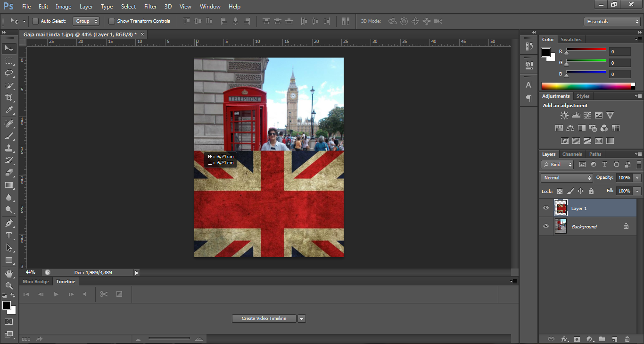The width and height of the screenshot is (644, 344).
Task: Open the Normal blending mode dropdown
Action: pyautogui.click(x=567, y=178)
